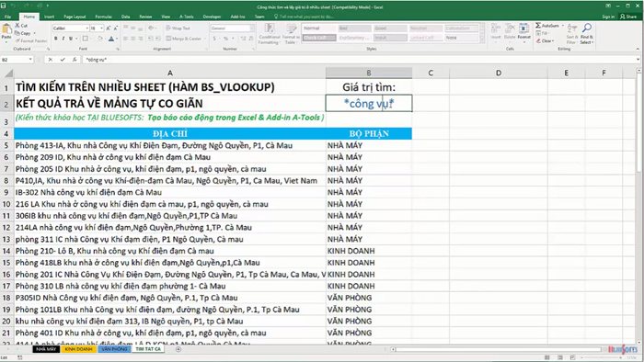The height and width of the screenshot is (362, 644).
Task: Click Format as Table
Action: [x=291, y=34]
